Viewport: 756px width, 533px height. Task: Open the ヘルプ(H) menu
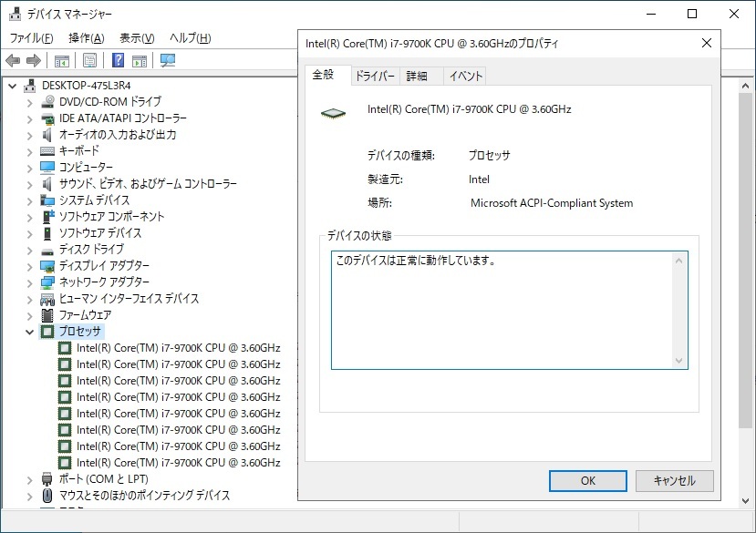point(190,38)
